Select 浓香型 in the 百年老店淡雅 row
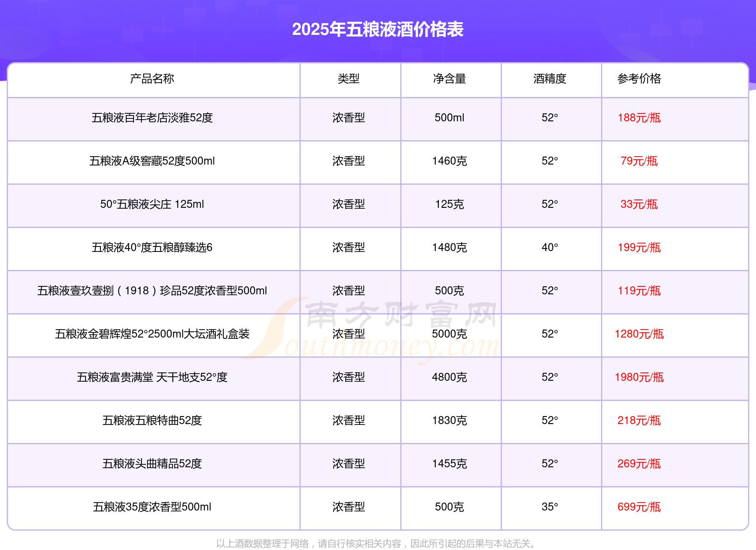 point(349,118)
